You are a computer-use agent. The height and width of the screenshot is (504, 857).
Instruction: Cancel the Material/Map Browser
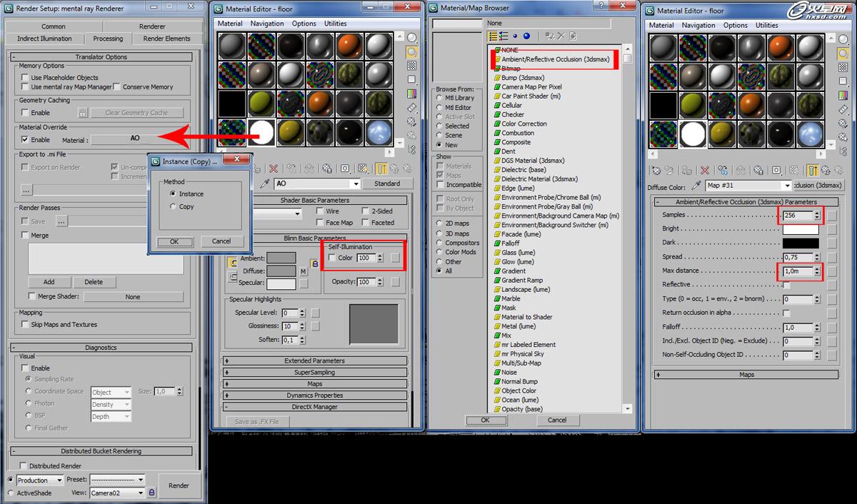(557, 420)
